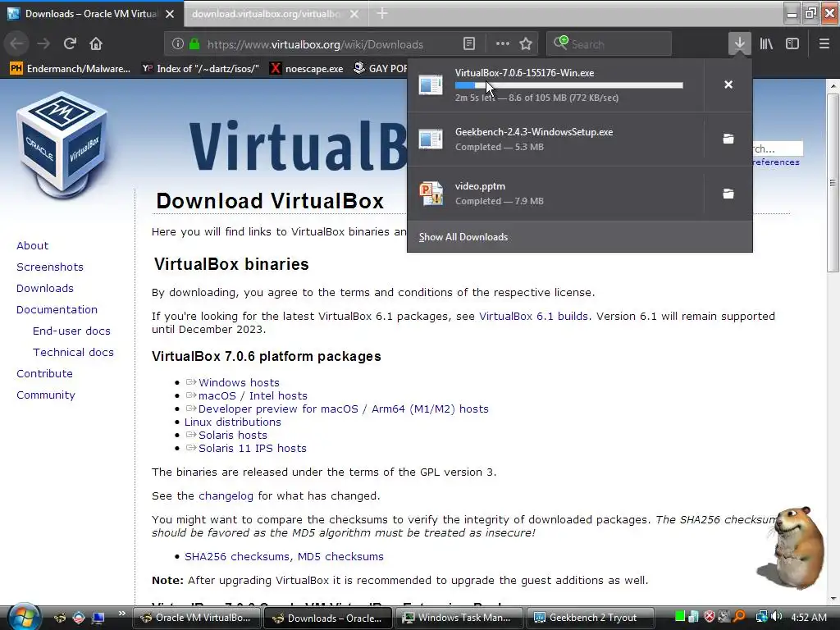
Task: Switch to Oracle VM VirtualBox taskbar window
Action: (196, 618)
